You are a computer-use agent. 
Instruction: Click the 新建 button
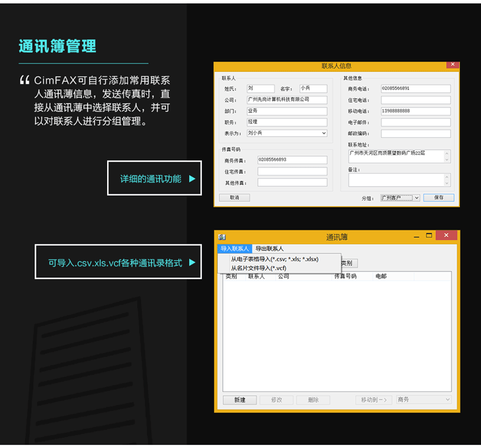click(240, 399)
